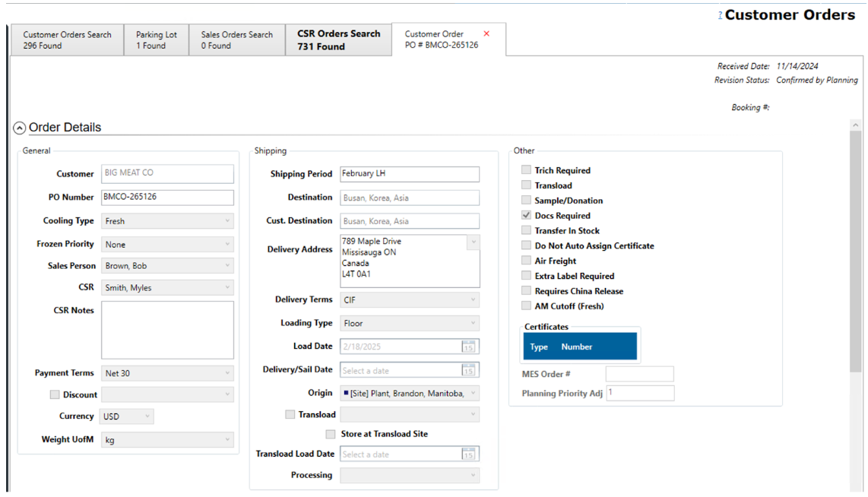Open the Load Date calendar picker icon
Image resolution: width=868 pixels, height=497 pixels.
[469, 347]
